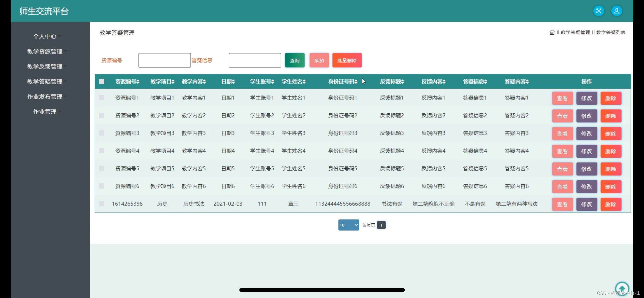This screenshot has height=298, width=644.
Task: Open the user profile icon in header
Action: click(617, 11)
